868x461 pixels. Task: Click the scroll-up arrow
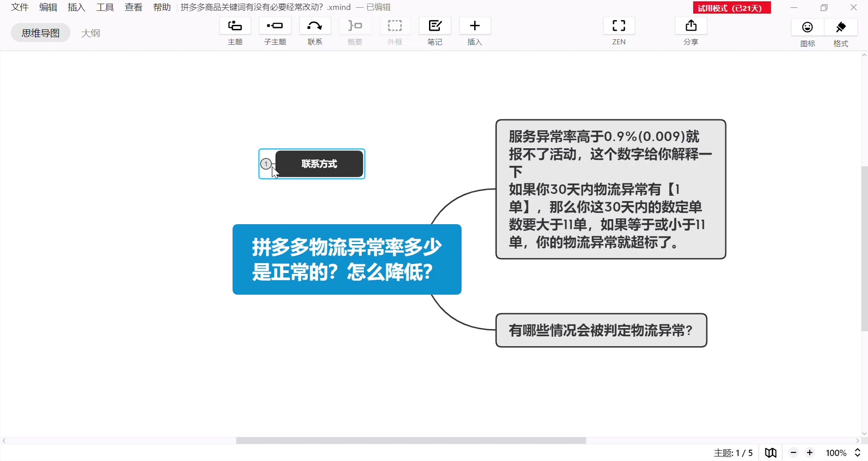pos(864,55)
